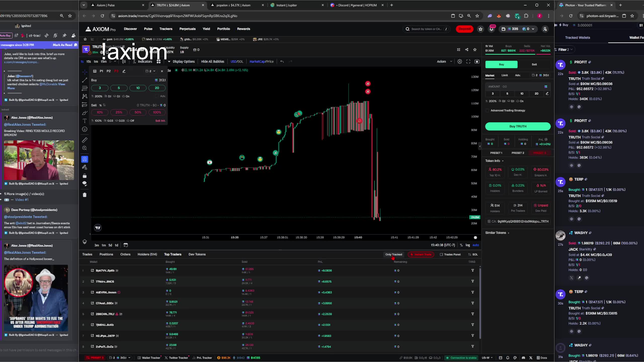Open the theme palette in status bar

click(x=515, y=358)
